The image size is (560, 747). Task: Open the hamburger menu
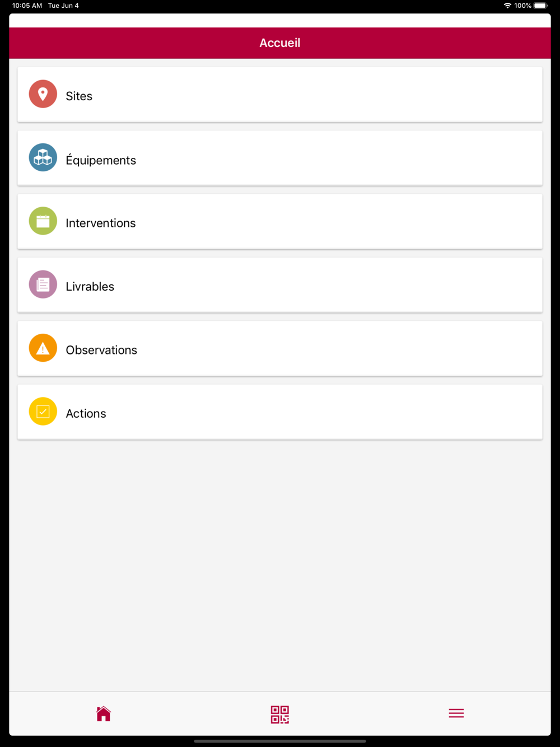(456, 713)
